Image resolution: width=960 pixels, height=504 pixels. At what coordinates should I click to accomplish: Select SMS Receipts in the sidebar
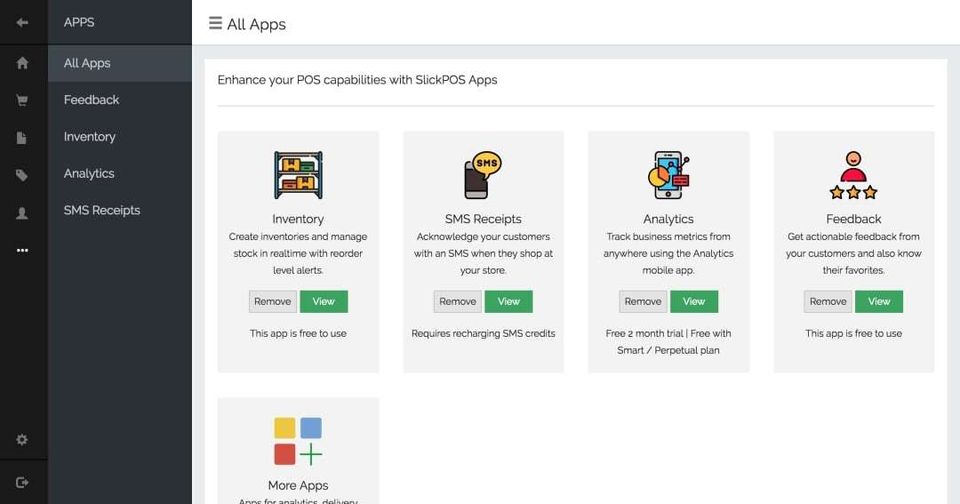coord(102,211)
